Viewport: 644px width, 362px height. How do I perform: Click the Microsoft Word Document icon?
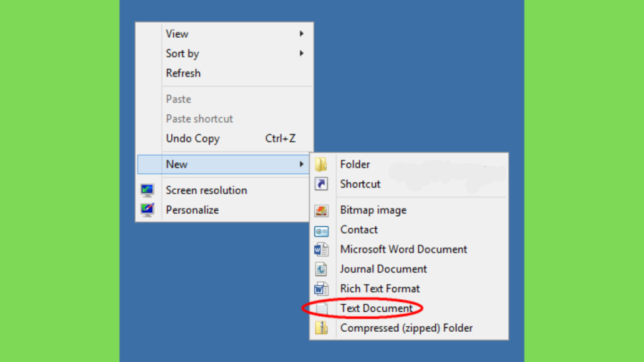[321, 250]
